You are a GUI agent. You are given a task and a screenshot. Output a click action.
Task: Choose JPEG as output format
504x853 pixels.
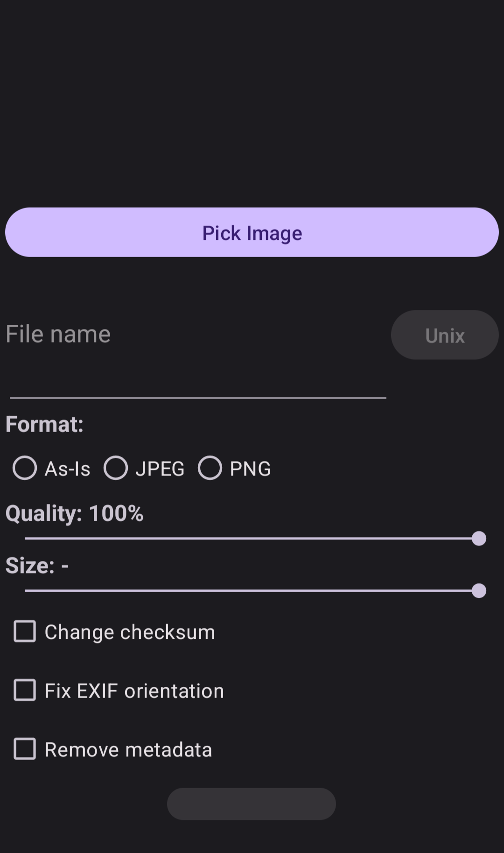pos(116,468)
